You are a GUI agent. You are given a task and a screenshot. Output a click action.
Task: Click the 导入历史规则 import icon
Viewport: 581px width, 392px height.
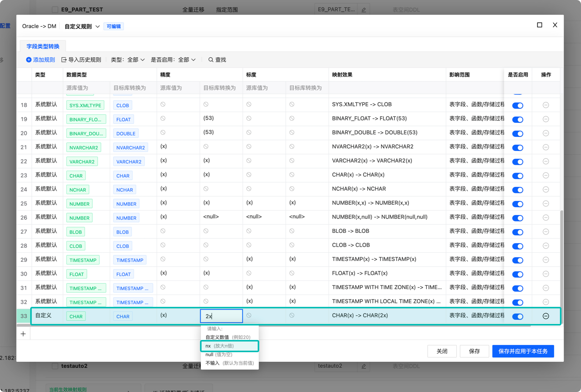click(64, 60)
